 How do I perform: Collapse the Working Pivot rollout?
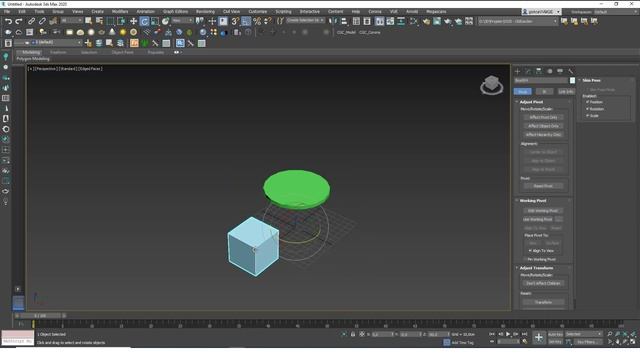[x=532, y=201]
